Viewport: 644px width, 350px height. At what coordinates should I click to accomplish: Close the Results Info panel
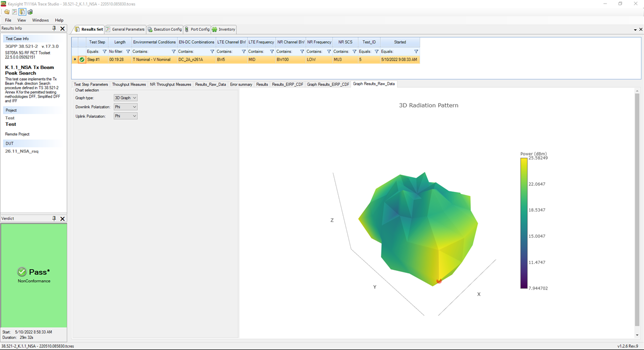click(x=62, y=29)
